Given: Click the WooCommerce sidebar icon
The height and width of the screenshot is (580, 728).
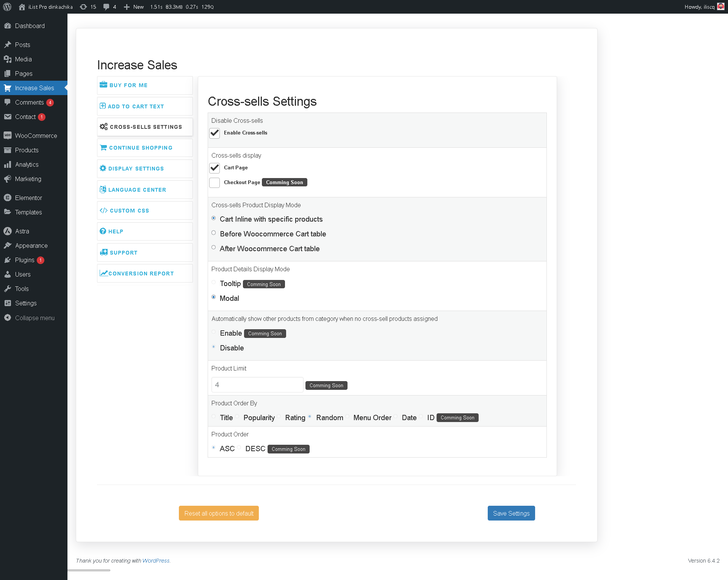Looking at the screenshot, I should 8,136.
